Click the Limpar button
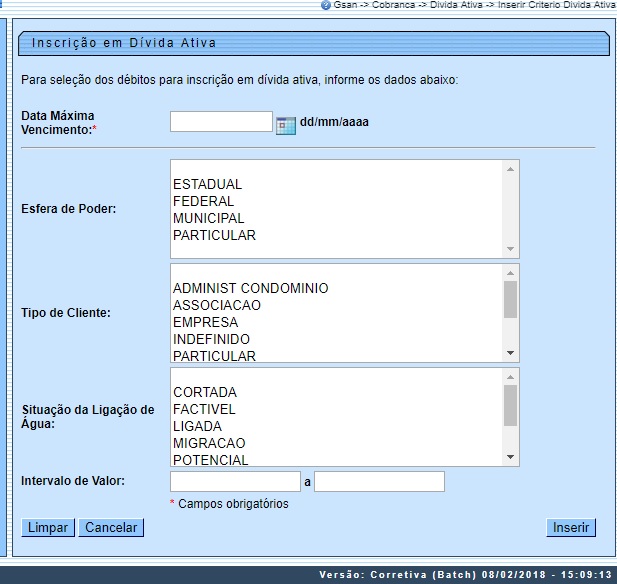This screenshot has height=584, width=617. click(48, 527)
